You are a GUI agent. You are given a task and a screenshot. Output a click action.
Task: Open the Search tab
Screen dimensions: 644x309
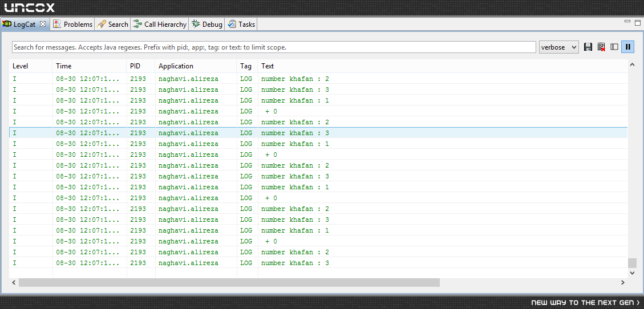(112, 24)
